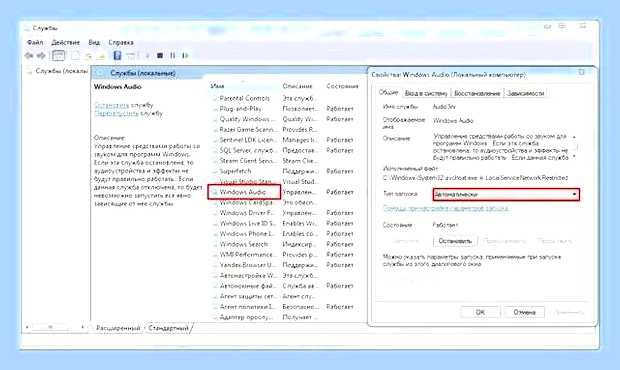Image resolution: width=620 pixels, height=370 pixels.
Task: Toggle the console tree pane icon
Action: pyautogui.click(x=59, y=55)
